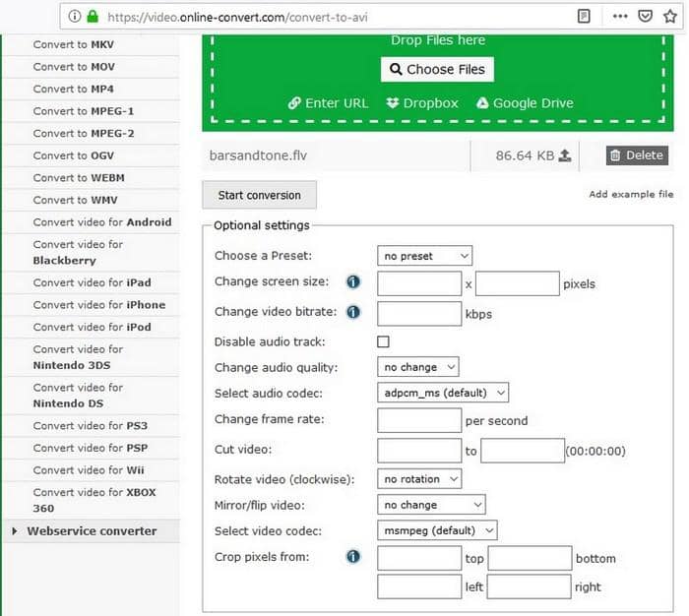Click the site information icon in address bar

pos(75,17)
